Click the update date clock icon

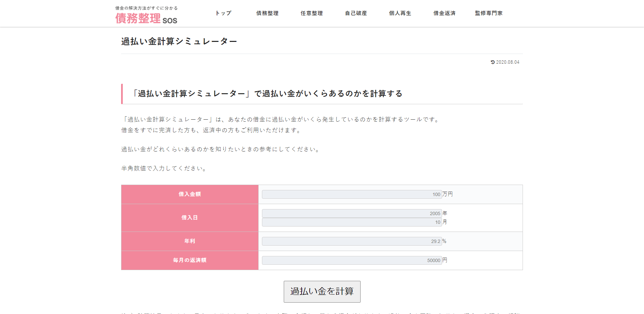click(492, 62)
